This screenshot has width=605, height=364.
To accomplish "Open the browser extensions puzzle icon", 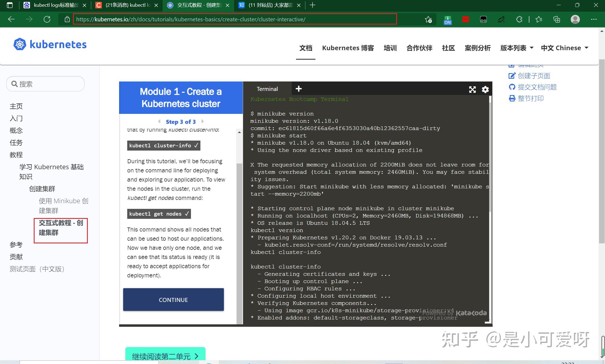I will point(519,19).
